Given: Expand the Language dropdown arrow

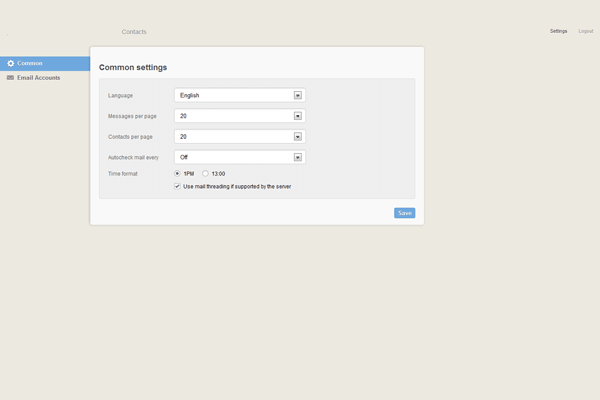Looking at the screenshot, I should click(298, 95).
